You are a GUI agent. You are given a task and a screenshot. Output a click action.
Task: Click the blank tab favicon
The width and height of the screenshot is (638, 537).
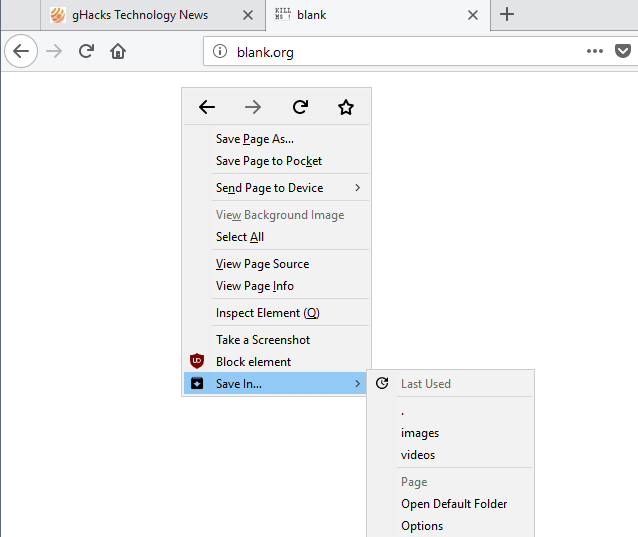click(x=283, y=14)
